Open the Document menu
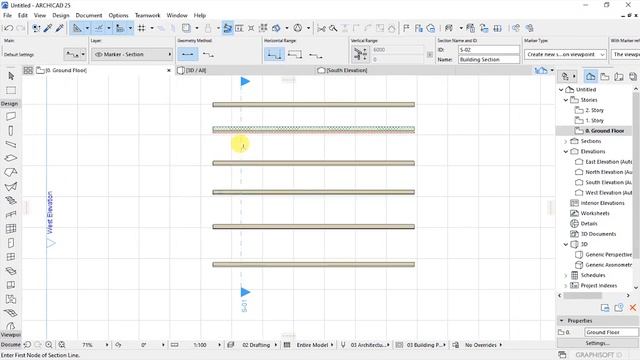640x360 pixels. pos(89,15)
